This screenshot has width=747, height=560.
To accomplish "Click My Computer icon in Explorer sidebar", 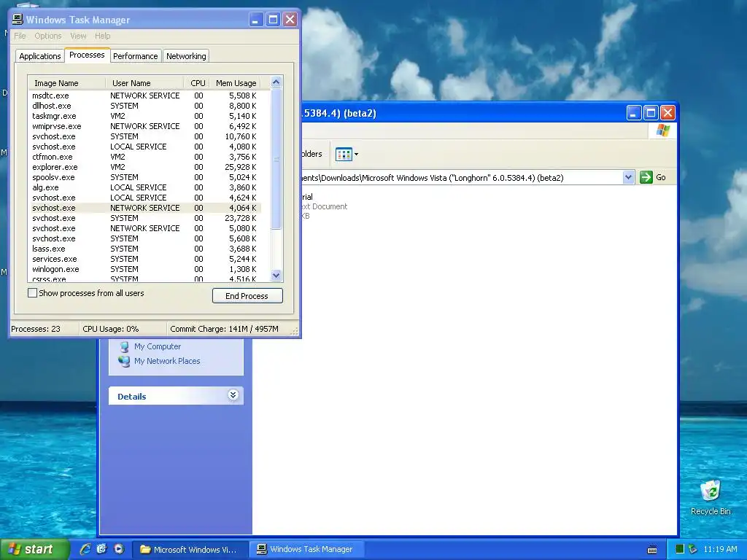I will pos(124,346).
